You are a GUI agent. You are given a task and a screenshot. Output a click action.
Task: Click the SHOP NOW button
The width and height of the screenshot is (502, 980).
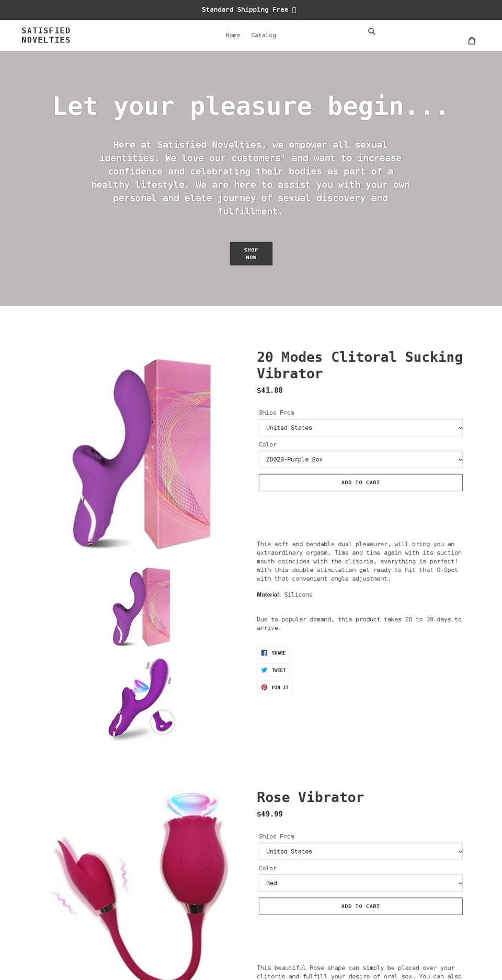point(251,253)
